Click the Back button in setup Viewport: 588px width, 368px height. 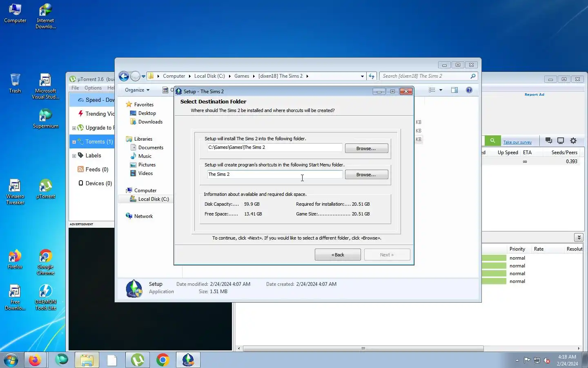click(338, 254)
